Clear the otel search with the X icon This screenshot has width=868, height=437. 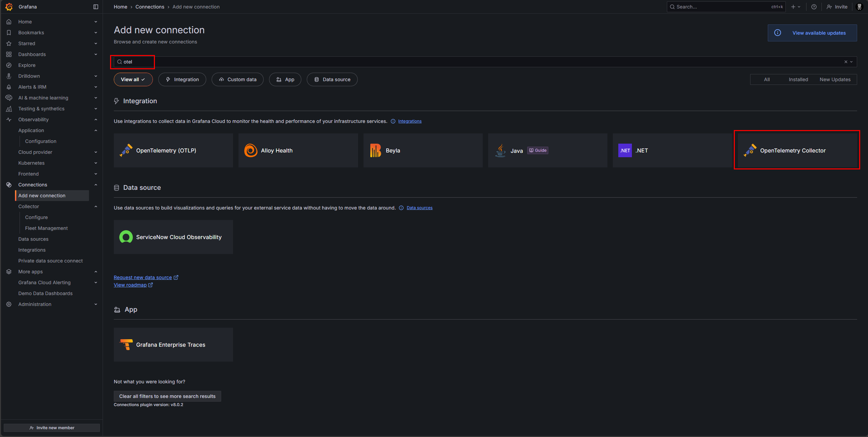click(x=846, y=62)
